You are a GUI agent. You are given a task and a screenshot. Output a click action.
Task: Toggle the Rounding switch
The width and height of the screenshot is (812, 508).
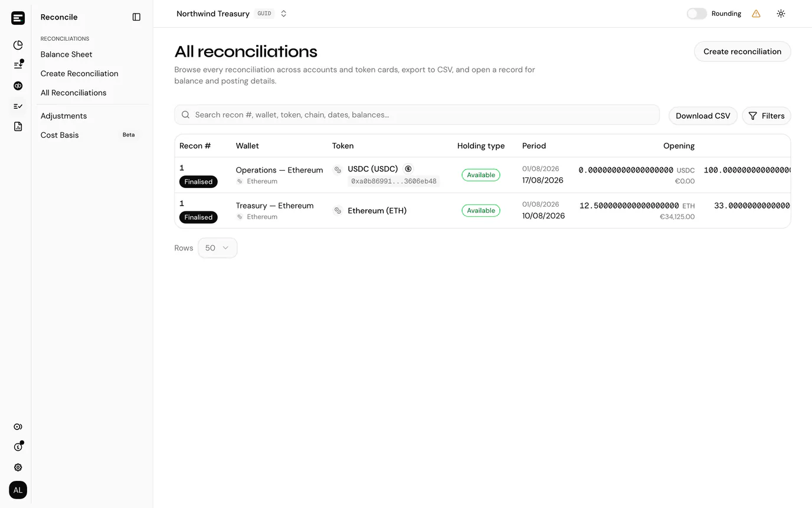(696, 14)
